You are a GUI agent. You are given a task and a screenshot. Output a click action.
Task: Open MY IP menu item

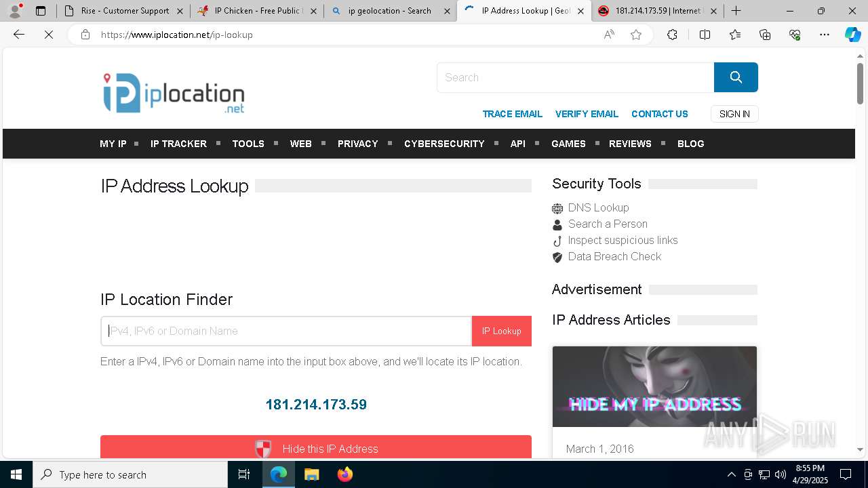click(x=113, y=144)
